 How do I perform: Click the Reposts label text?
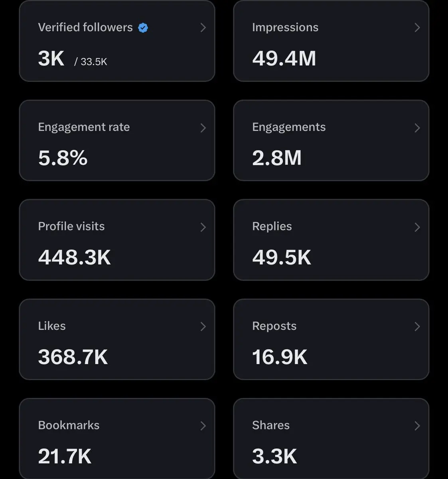click(274, 326)
